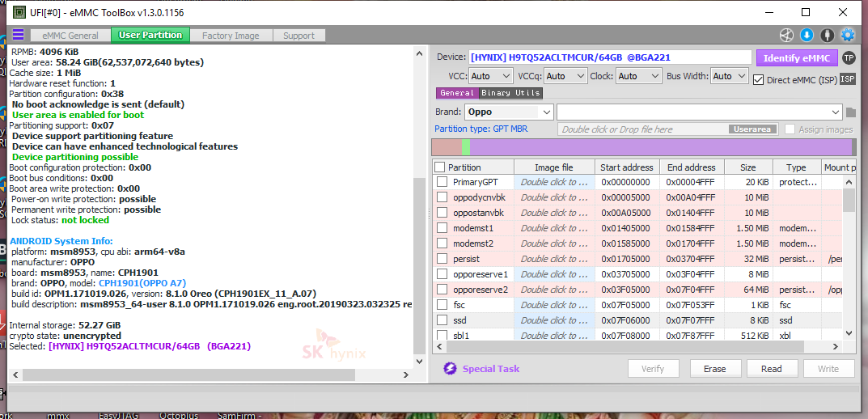Click the round TP icon
The image size is (868, 419).
click(849, 57)
